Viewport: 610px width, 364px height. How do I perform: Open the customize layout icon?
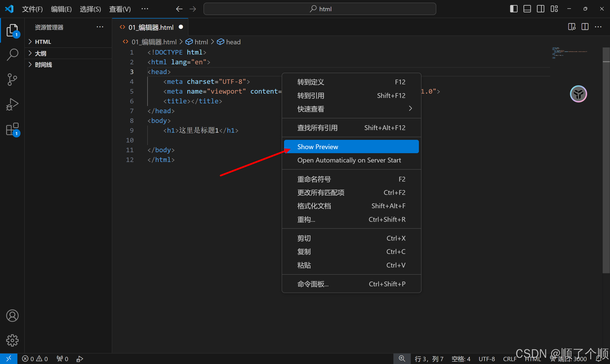554,9
